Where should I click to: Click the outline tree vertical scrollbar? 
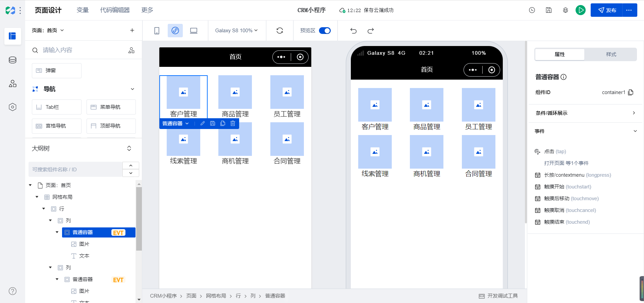point(139,218)
